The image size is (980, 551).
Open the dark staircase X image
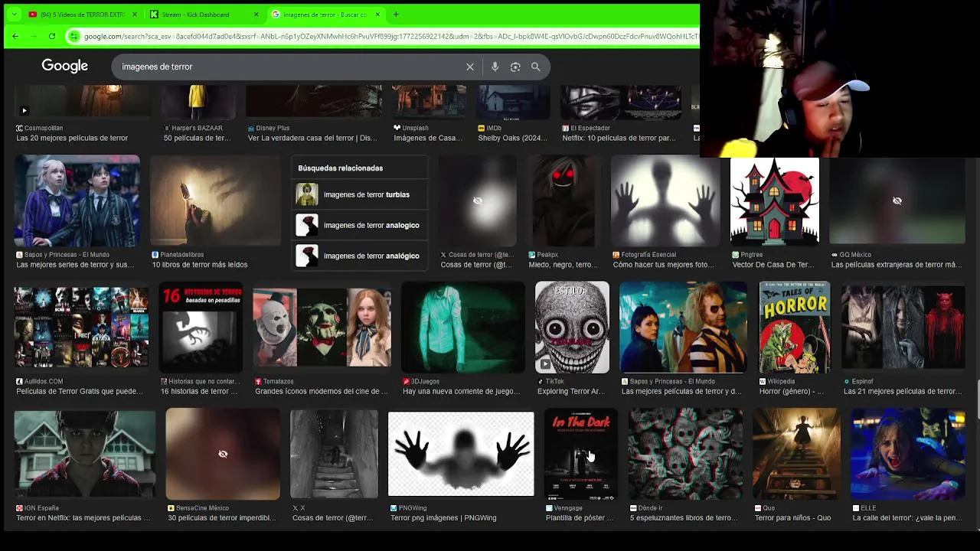334,454
